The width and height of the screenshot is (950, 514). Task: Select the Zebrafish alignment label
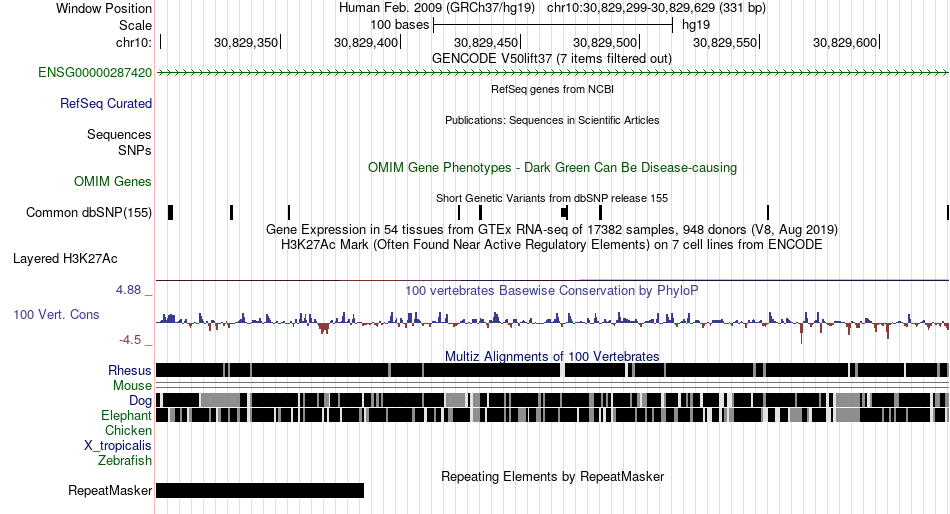tap(125, 461)
